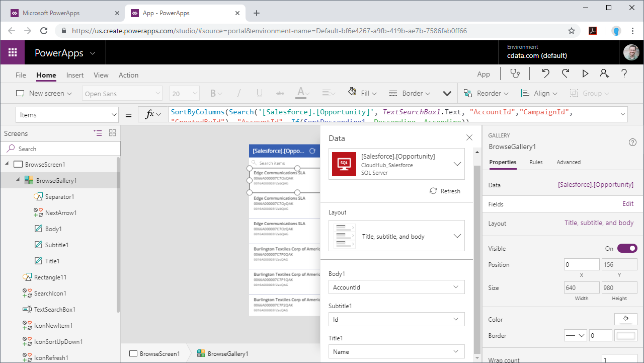
Task: Click the refresh icon in the app header
Action: tap(312, 151)
